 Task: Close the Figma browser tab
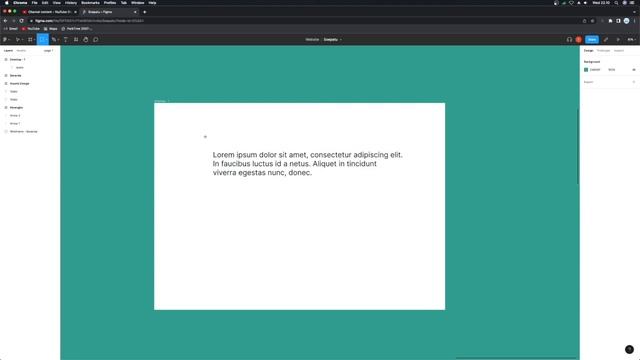coord(135,12)
